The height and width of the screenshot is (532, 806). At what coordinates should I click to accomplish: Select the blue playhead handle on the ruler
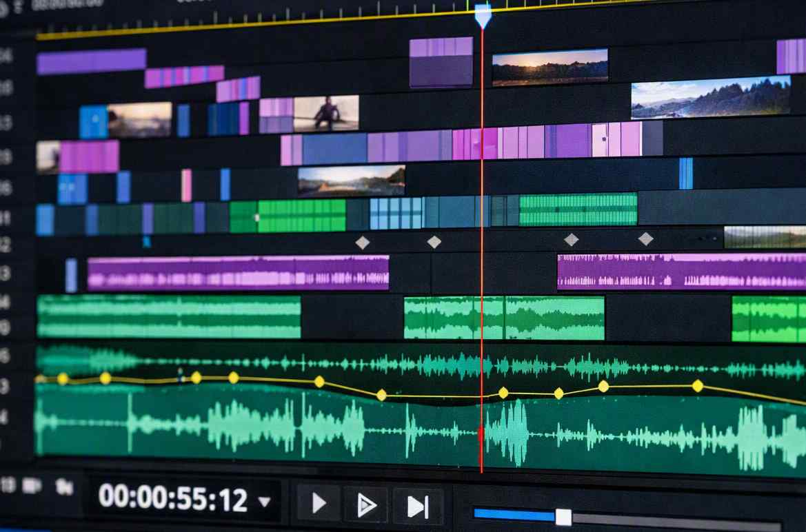click(x=483, y=15)
